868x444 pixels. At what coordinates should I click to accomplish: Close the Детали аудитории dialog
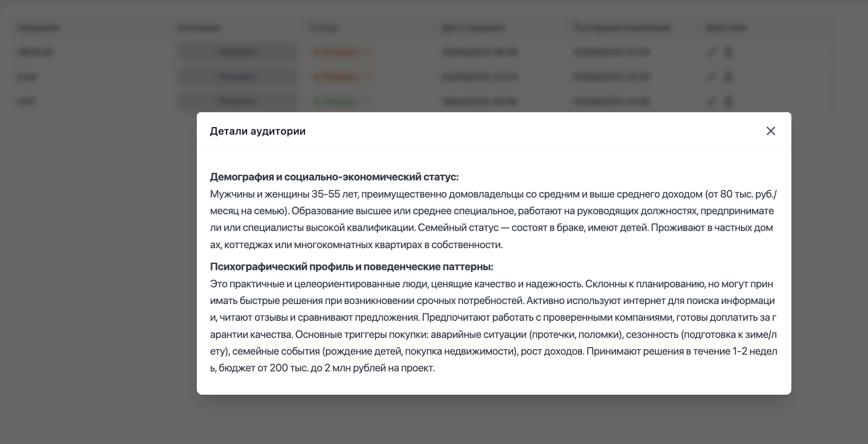pyautogui.click(x=771, y=131)
